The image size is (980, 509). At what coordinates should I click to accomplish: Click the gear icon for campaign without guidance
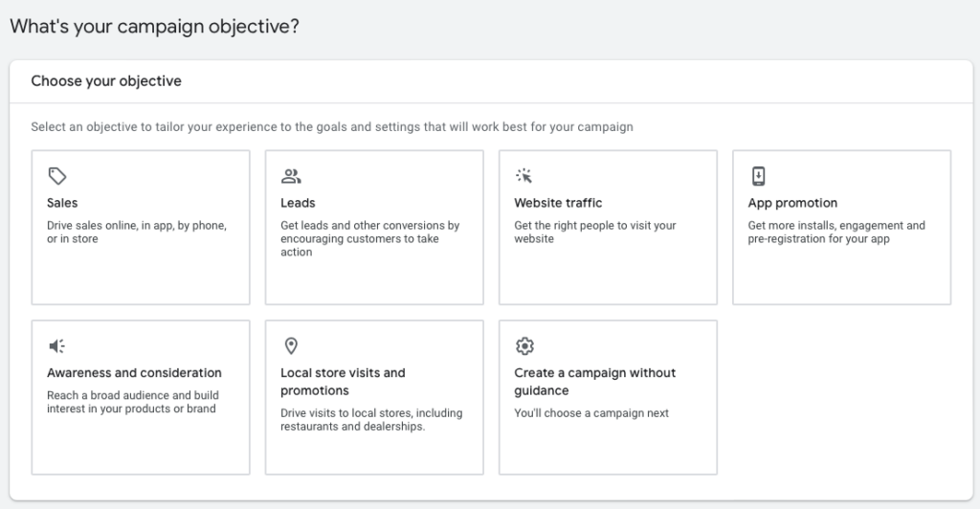tap(524, 346)
